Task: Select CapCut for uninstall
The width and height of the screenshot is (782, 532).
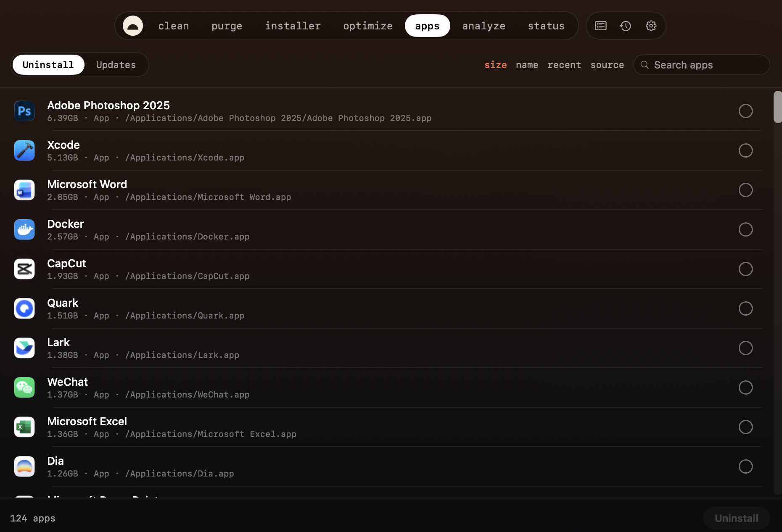Action: pyautogui.click(x=745, y=269)
